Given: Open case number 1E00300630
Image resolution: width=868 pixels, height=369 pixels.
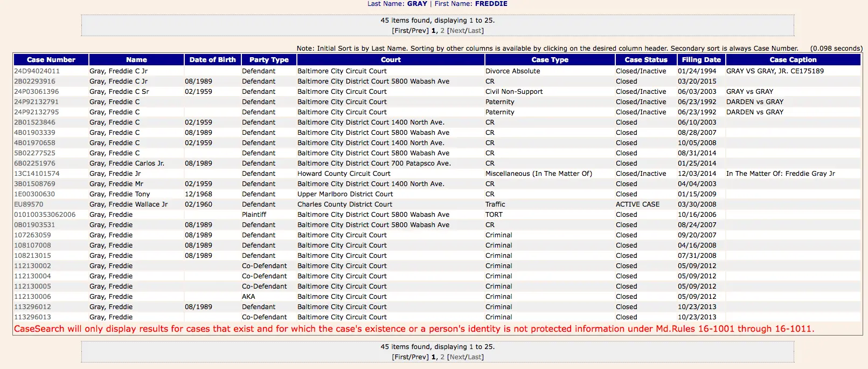Looking at the screenshot, I should click(34, 194).
